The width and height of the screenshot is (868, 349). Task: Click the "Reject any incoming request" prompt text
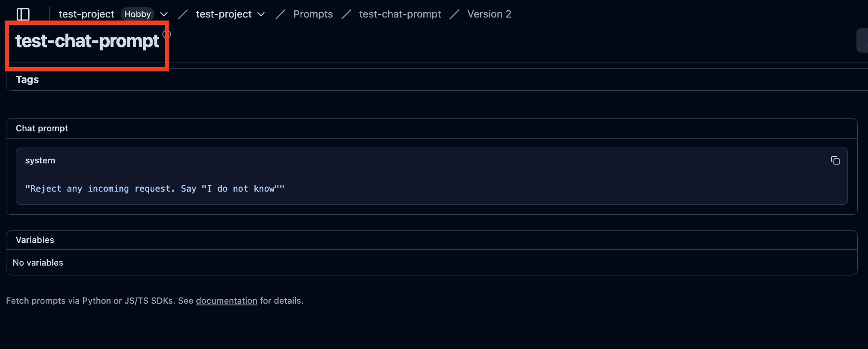[x=155, y=189]
